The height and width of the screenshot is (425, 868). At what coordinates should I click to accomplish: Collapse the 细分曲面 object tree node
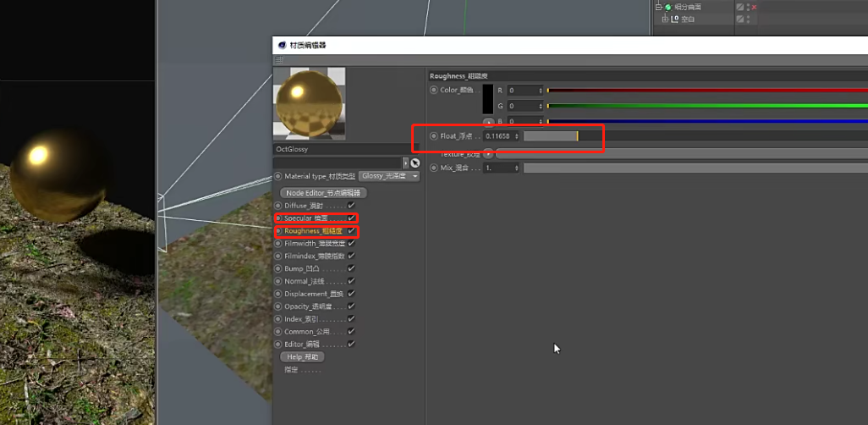[x=658, y=8]
